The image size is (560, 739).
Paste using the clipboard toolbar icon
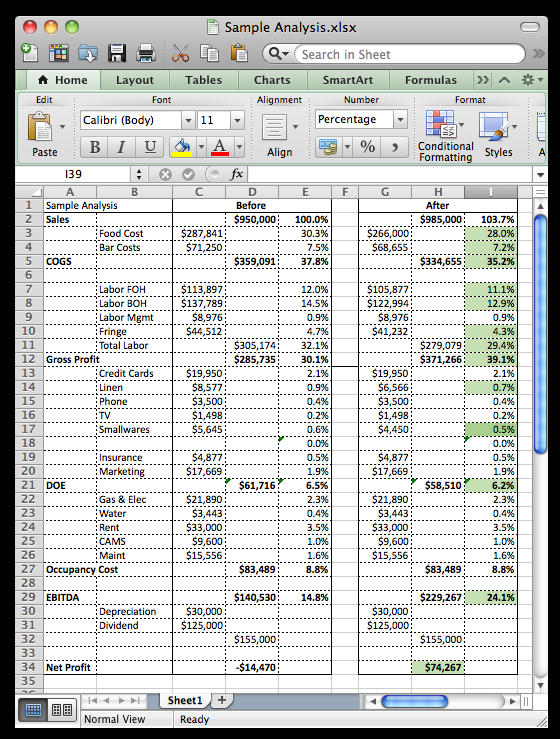pyautogui.click(x=239, y=53)
